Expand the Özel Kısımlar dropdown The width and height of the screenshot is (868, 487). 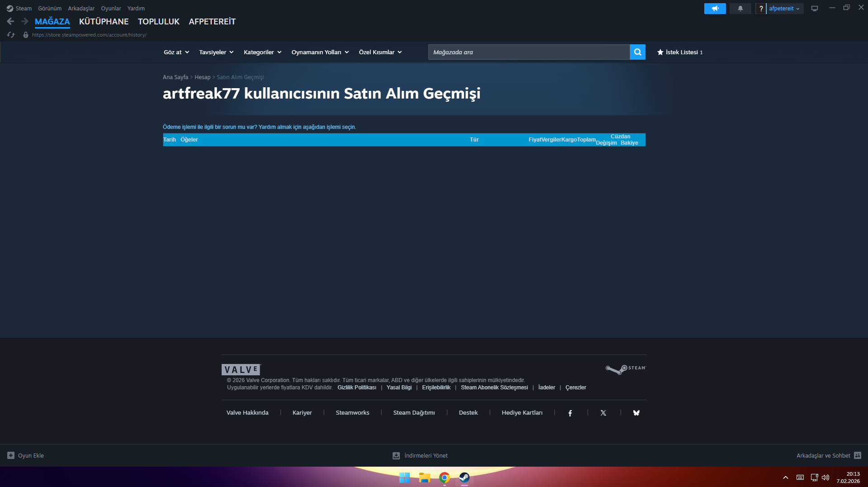pos(380,52)
